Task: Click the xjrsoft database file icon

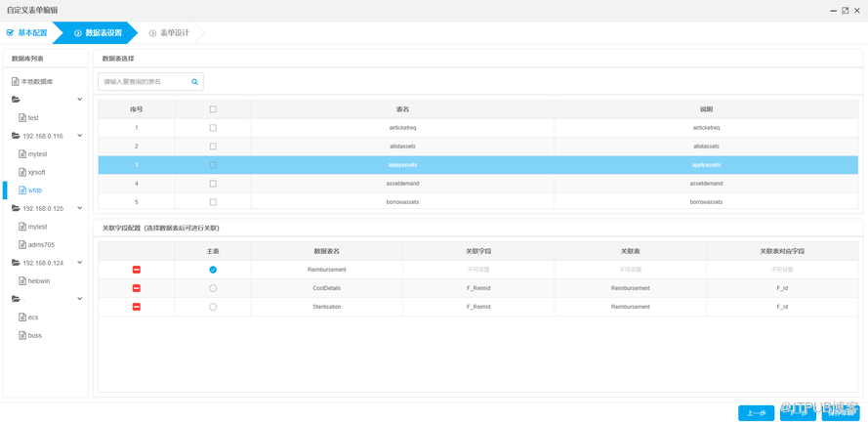Action: (22, 172)
